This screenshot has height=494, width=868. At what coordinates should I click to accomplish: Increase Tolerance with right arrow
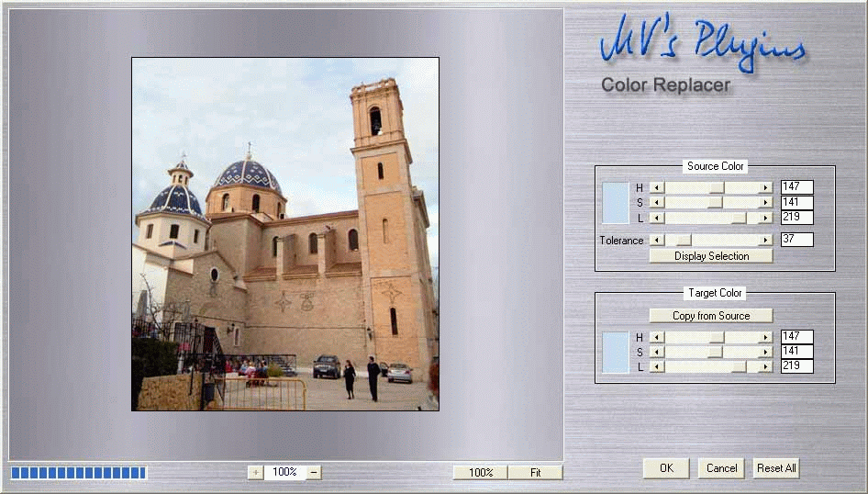point(765,240)
